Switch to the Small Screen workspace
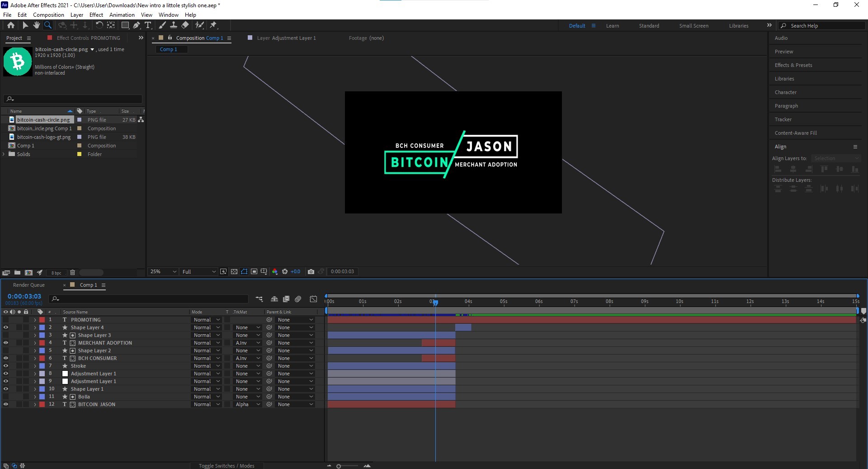 (693, 26)
